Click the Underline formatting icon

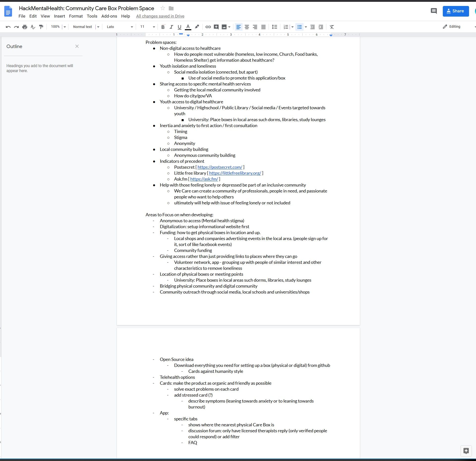click(179, 27)
